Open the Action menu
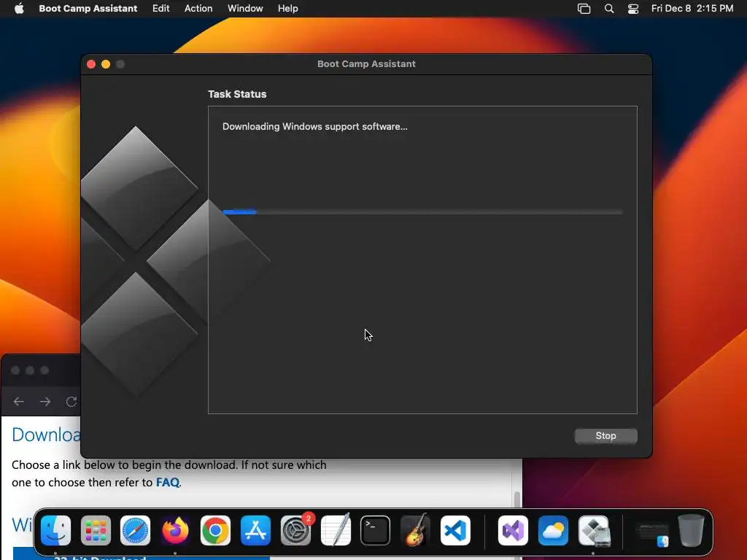The height and width of the screenshot is (560, 747). coord(198,9)
